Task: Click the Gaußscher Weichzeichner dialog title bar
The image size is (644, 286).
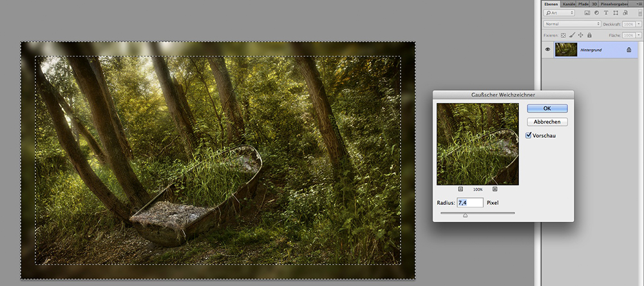Action: (503, 95)
